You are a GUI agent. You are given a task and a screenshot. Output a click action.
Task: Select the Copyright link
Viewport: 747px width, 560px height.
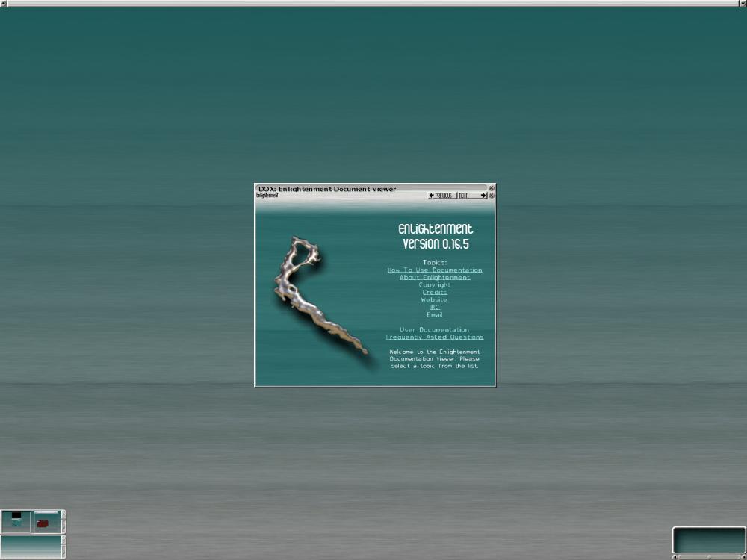click(435, 284)
